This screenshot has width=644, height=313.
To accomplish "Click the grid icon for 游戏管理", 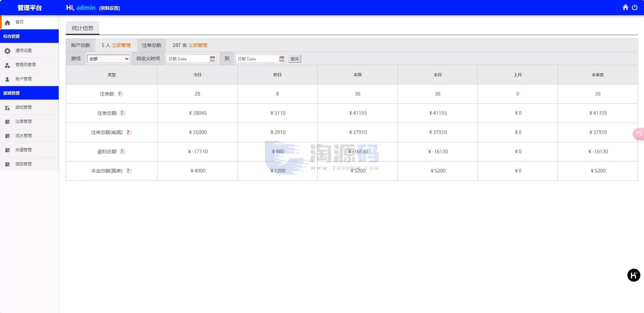I will click(7, 107).
